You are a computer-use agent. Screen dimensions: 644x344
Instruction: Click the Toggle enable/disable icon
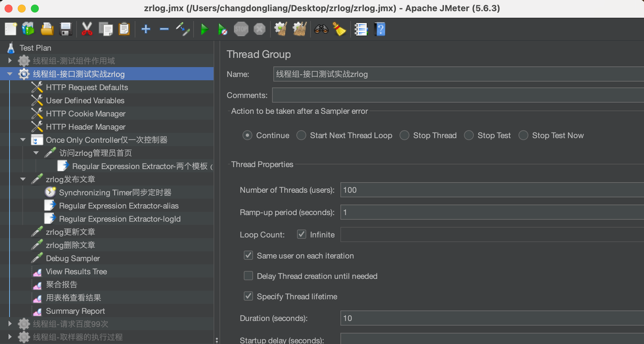click(x=183, y=29)
